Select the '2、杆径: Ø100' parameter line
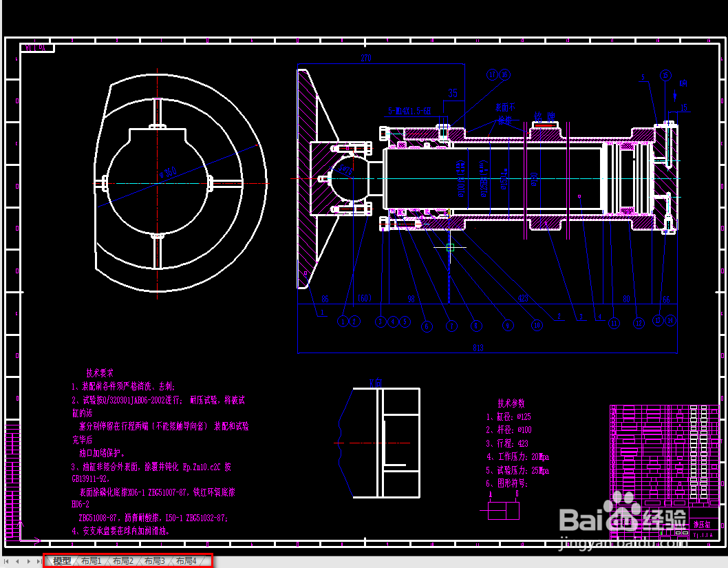 coord(508,430)
